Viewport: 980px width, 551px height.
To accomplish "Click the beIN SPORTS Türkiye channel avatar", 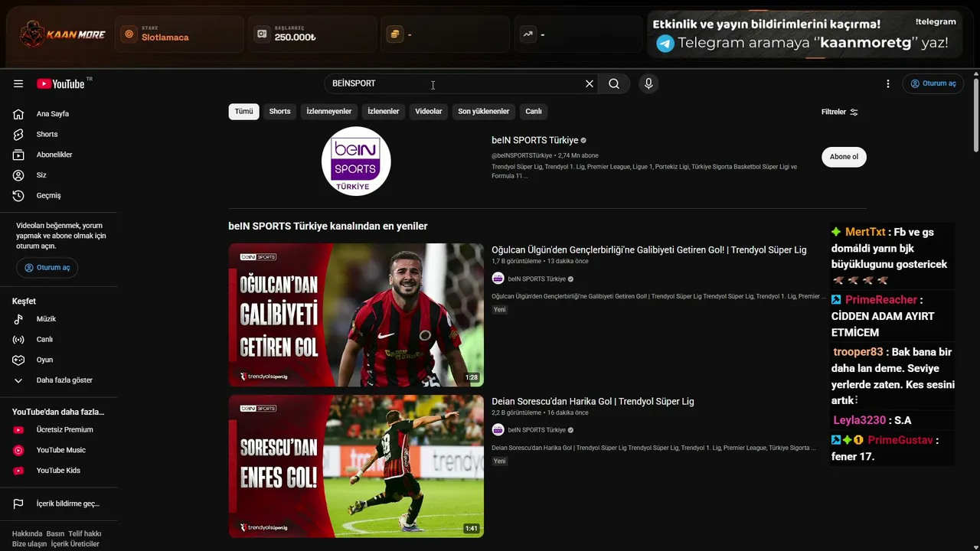I will (x=356, y=161).
